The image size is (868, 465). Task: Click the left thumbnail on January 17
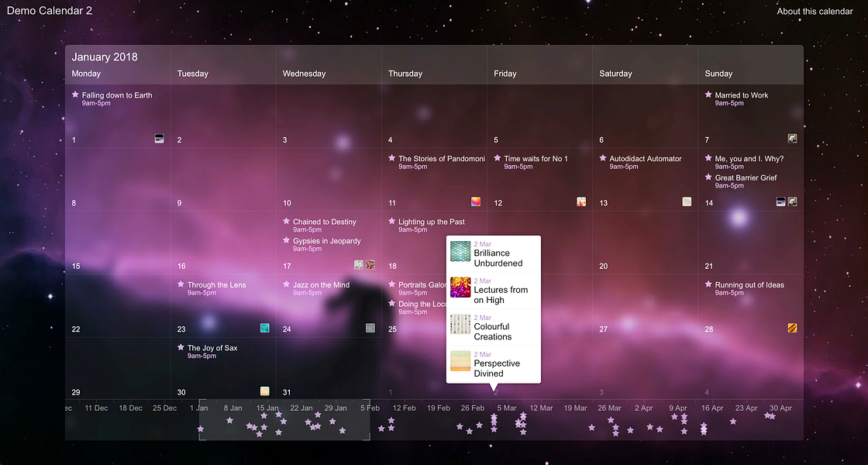pyautogui.click(x=357, y=264)
